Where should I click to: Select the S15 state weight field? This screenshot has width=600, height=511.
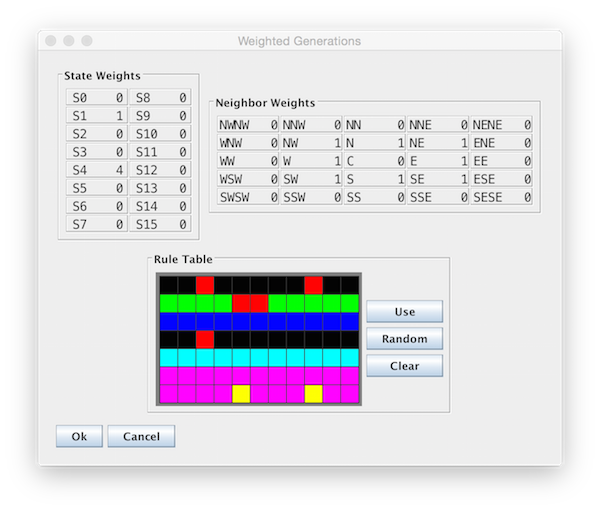160,224
